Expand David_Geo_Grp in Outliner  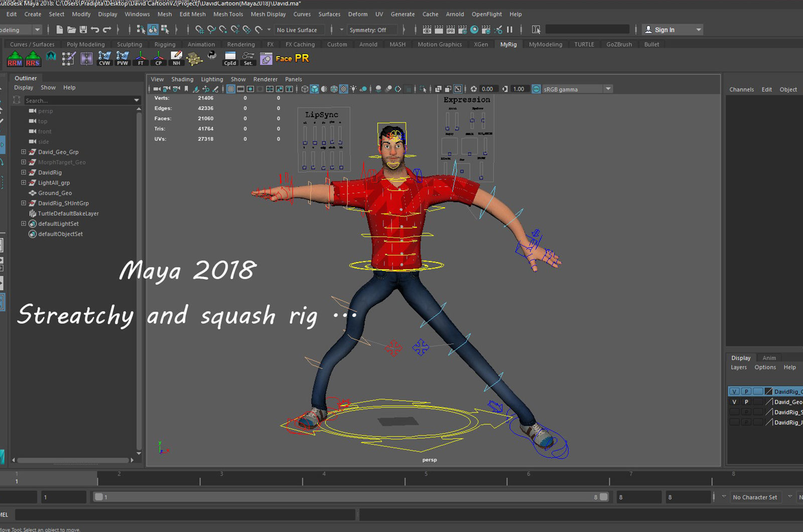(x=23, y=152)
